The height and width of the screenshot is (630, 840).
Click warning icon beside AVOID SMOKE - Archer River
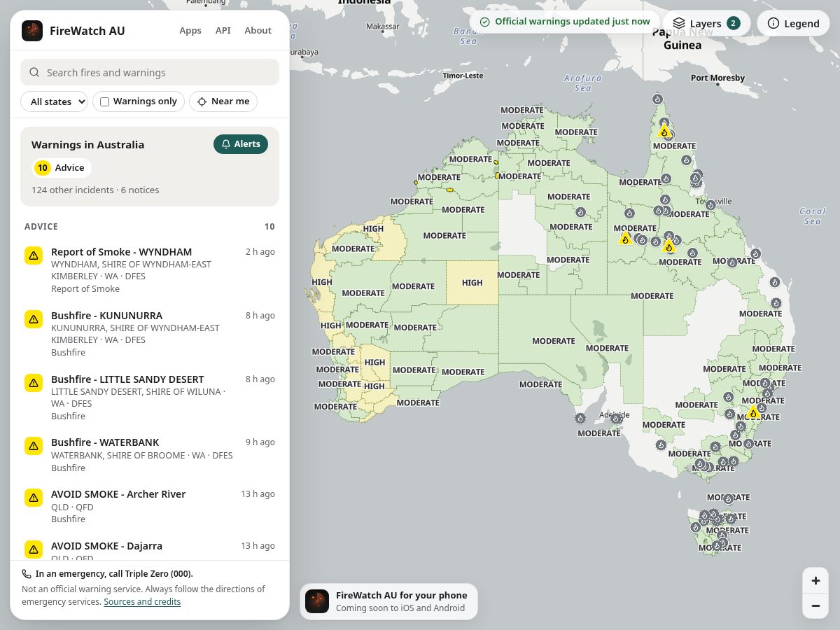click(x=34, y=498)
